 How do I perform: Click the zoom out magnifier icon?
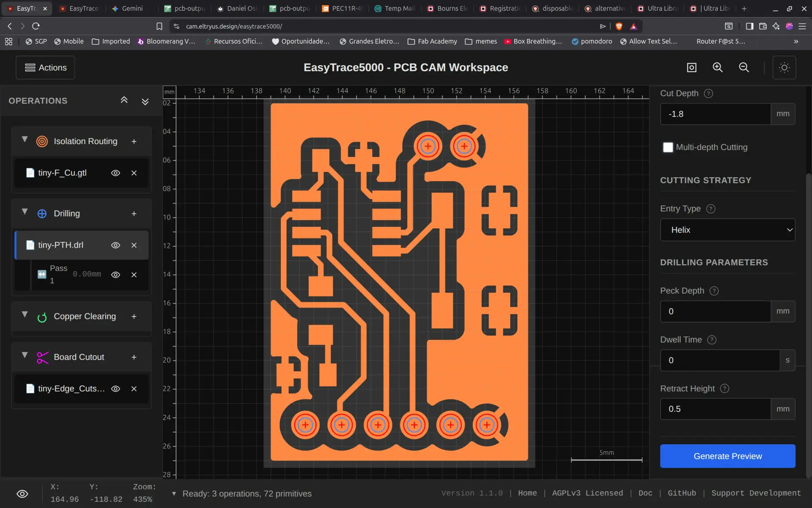click(x=743, y=68)
